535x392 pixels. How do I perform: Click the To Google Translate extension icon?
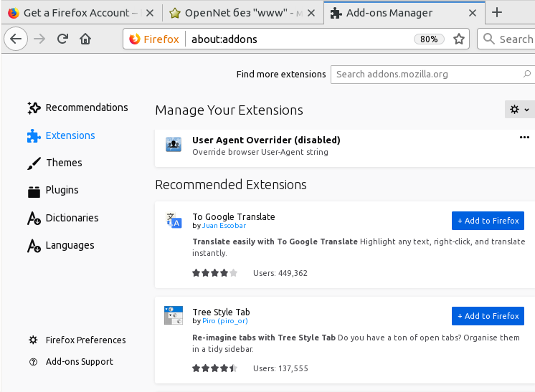coord(174,220)
